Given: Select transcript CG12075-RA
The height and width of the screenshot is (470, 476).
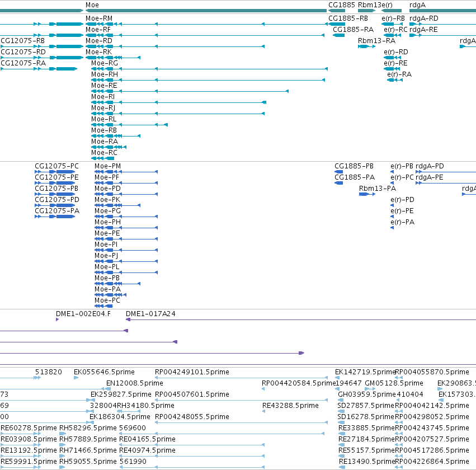Looking at the screenshot, I should pos(23,63).
